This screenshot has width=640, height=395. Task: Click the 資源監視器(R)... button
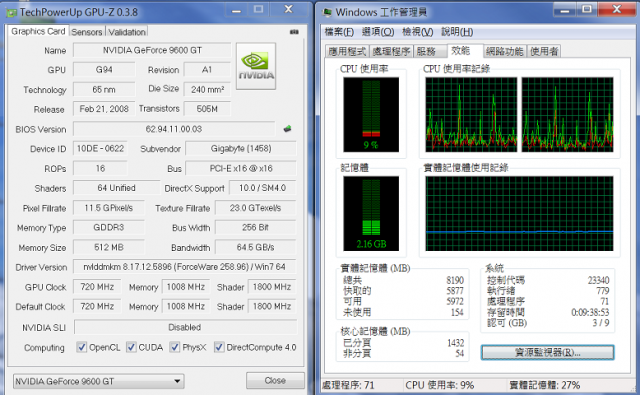click(x=547, y=353)
